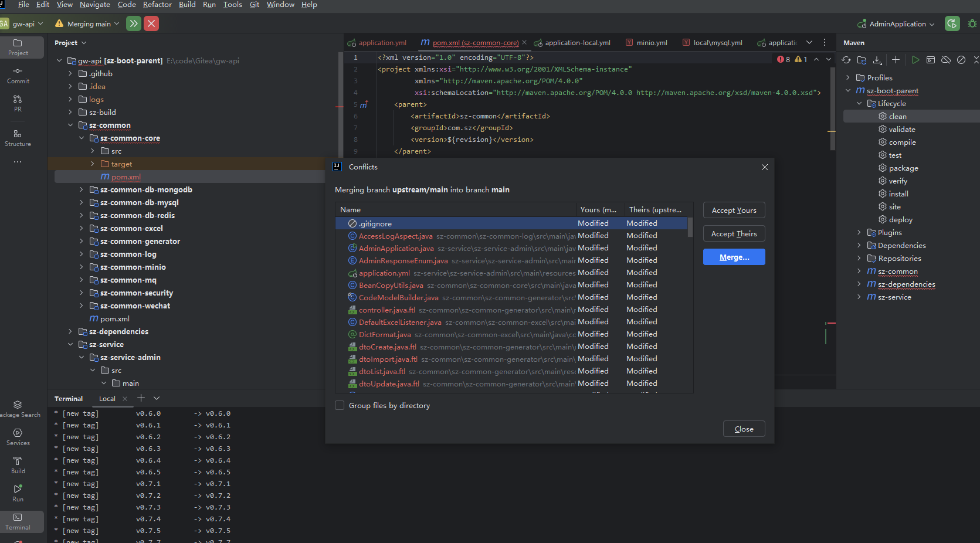Open the Project tool window

(18, 47)
